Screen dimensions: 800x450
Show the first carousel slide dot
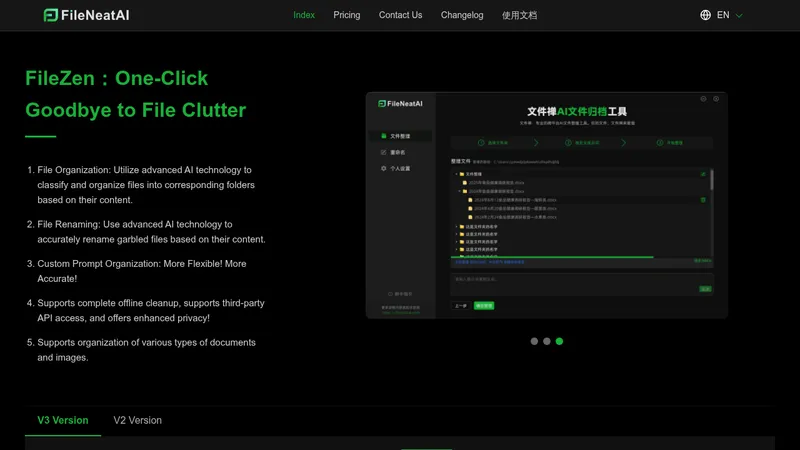coord(534,341)
